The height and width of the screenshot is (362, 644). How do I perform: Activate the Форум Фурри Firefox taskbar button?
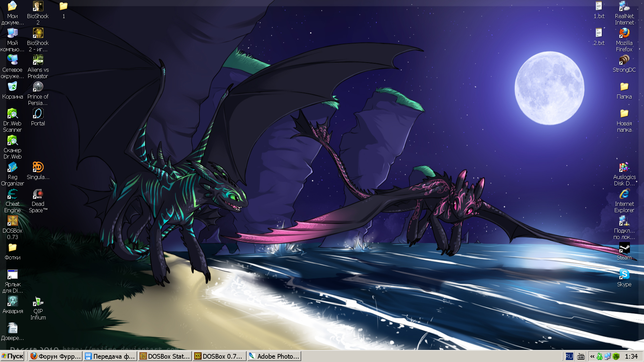tap(55, 356)
